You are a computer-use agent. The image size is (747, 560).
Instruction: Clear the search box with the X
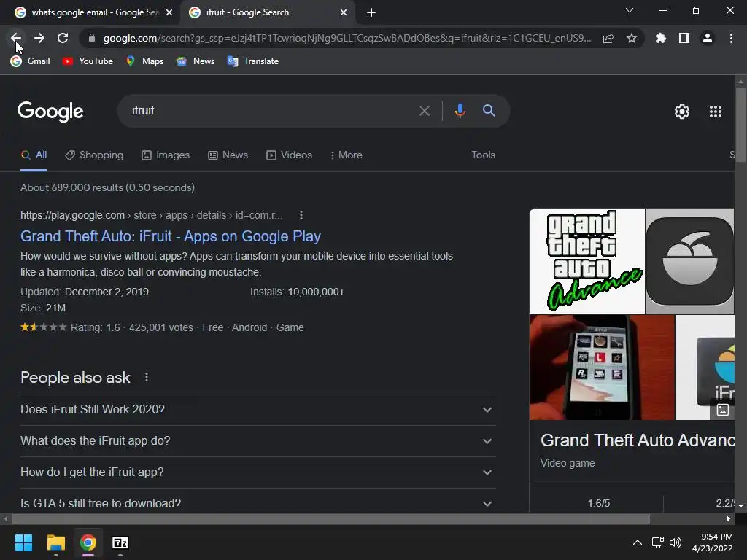425,111
